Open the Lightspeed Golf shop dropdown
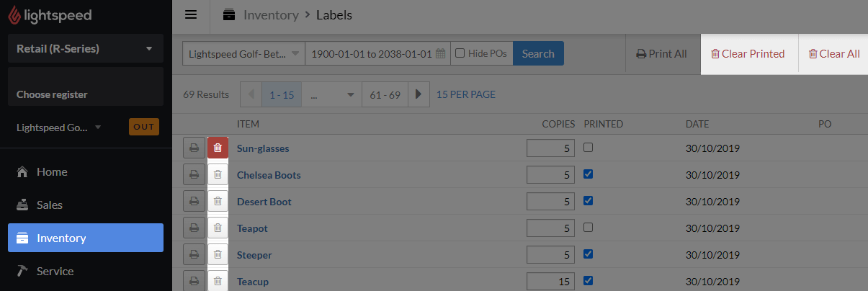Screen dimensions: 868x291 243,54
